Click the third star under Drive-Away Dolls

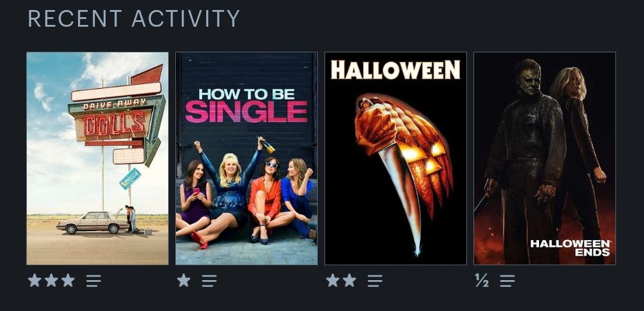(68, 281)
